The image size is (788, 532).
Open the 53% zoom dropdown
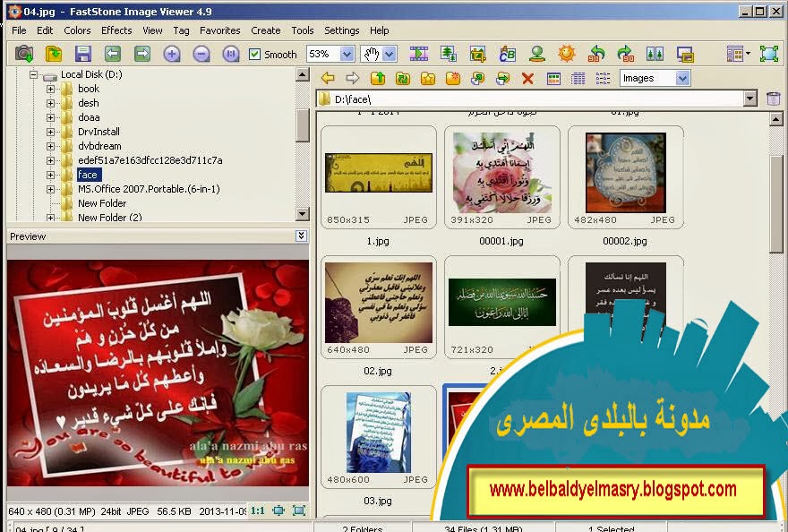pos(347,54)
